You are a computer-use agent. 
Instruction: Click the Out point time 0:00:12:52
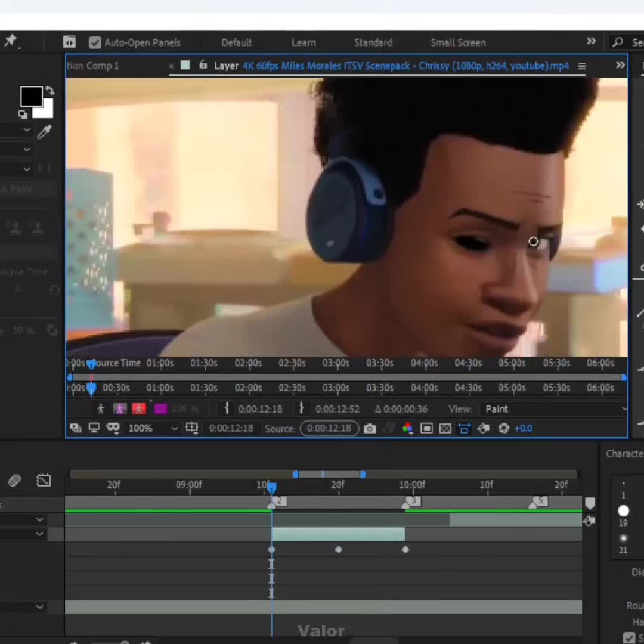pos(337,409)
